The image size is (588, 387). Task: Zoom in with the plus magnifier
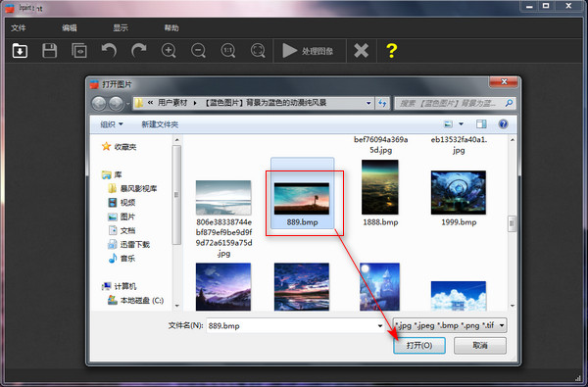169,50
